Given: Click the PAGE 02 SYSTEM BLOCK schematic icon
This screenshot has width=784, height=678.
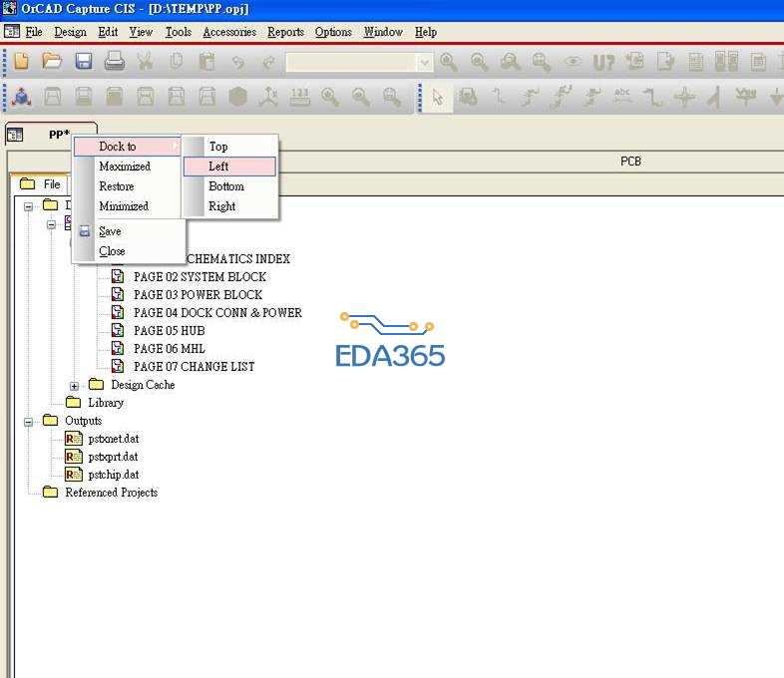Looking at the screenshot, I should [x=118, y=277].
